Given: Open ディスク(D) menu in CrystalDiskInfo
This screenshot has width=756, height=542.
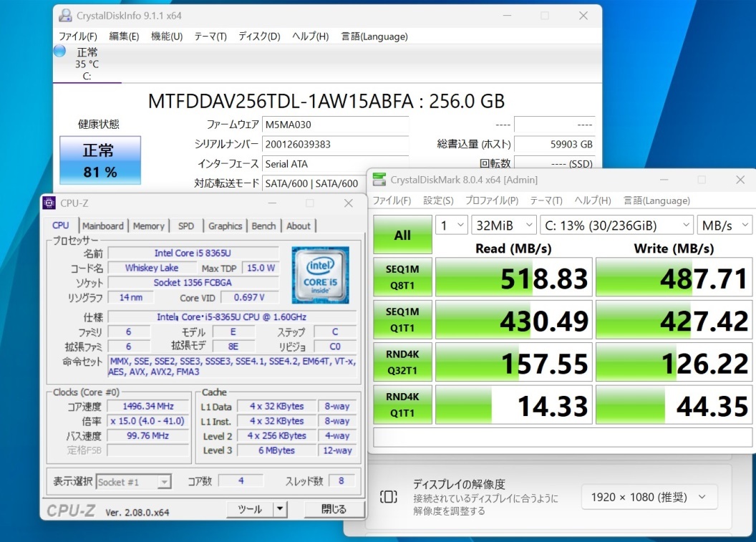Looking at the screenshot, I should coord(259,37).
